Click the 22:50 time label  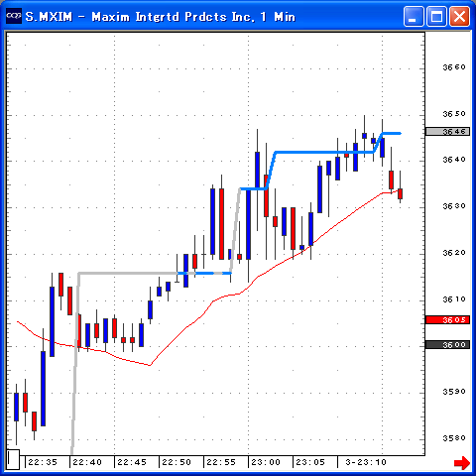pos(177,462)
